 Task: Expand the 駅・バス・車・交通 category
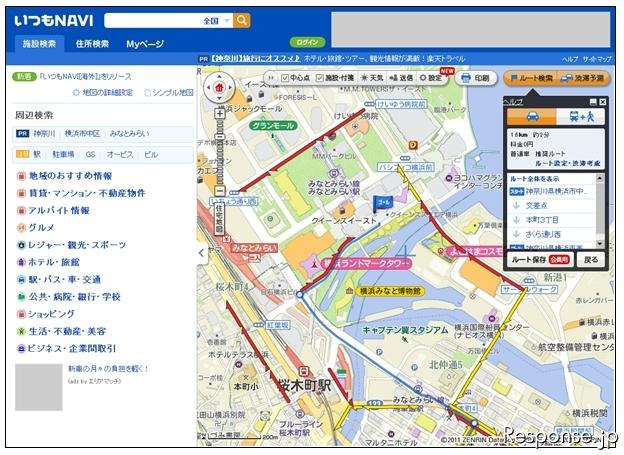tap(64, 279)
